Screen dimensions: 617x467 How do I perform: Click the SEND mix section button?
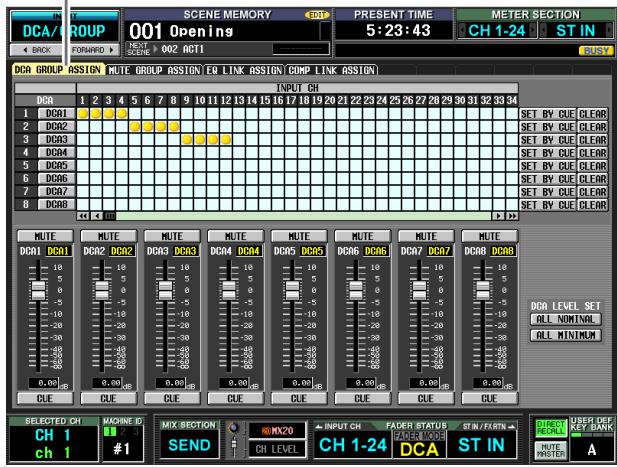(x=189, y=445)
